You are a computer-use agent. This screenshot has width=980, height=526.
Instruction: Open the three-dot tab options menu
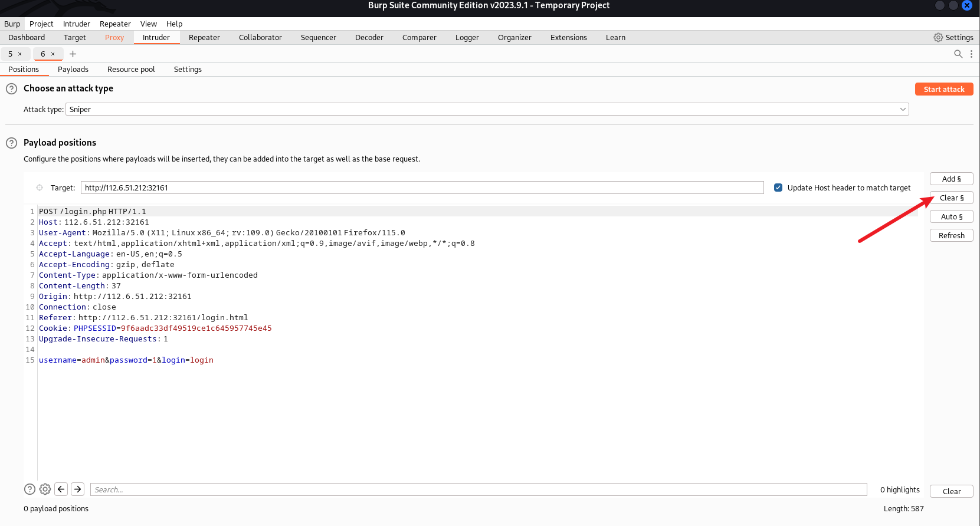[971, 54]
